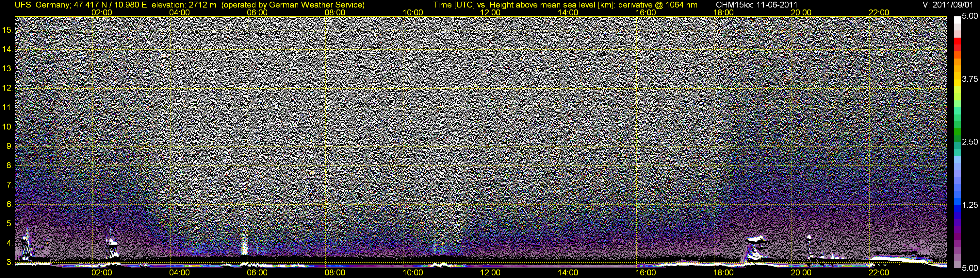
Task: Pick the white top segment of the colorbar
Action: click(x=957, y=20)
